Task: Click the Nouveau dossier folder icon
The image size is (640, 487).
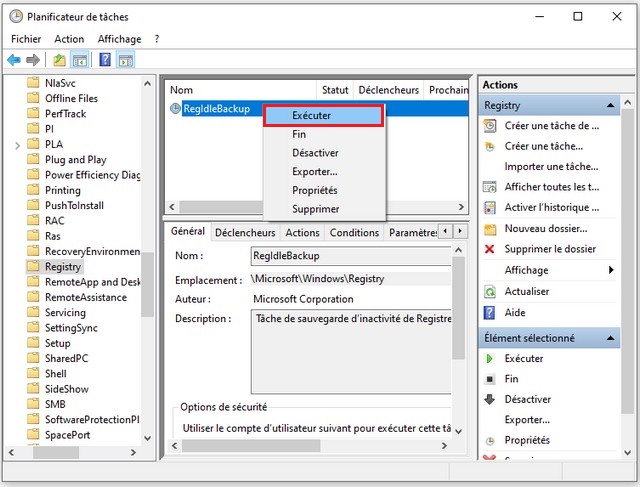Action: [x=490, y=228]
